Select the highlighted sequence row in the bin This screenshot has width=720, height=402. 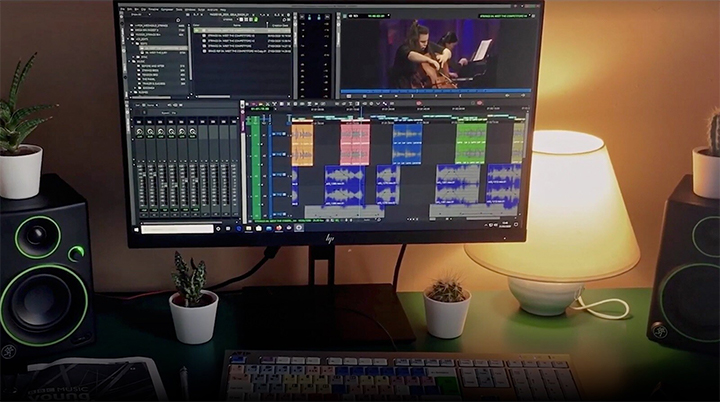[x=242, y=30]
